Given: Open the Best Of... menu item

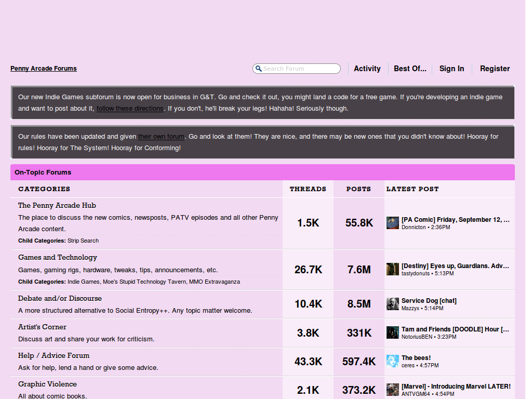Looking at the screenshot, I should click(410, 69).
